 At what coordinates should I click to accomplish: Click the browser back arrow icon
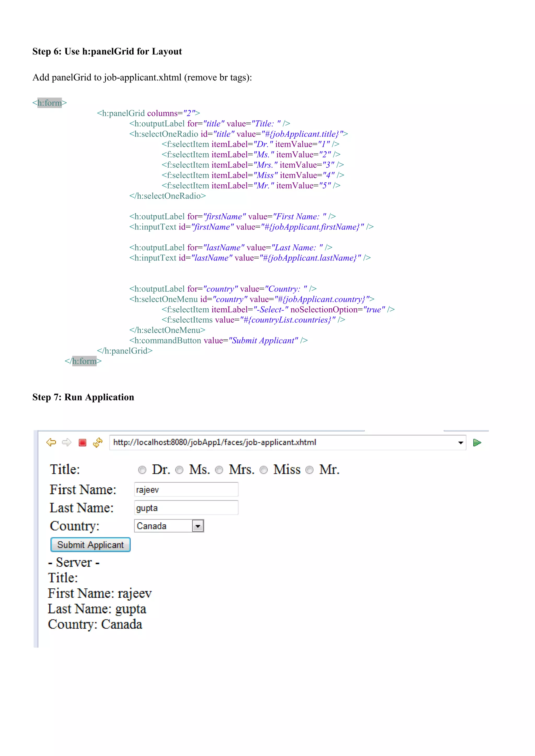click(x=51, y=442)
